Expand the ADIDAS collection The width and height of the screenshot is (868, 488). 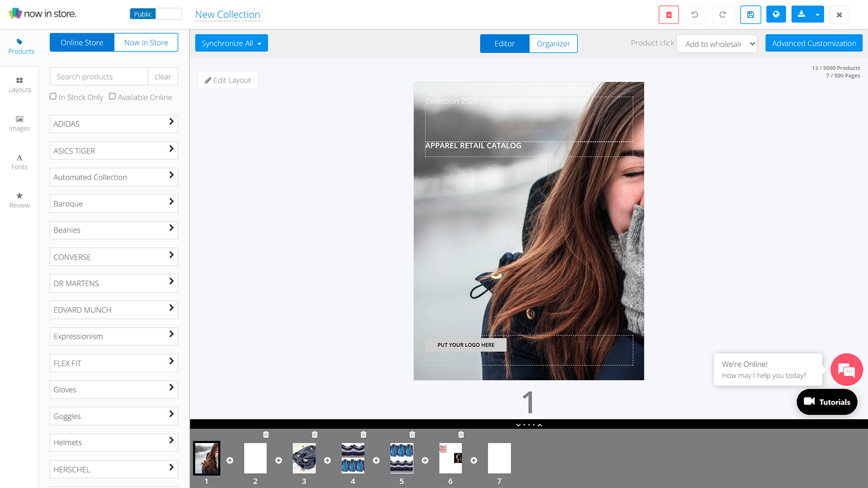(113, 124)
